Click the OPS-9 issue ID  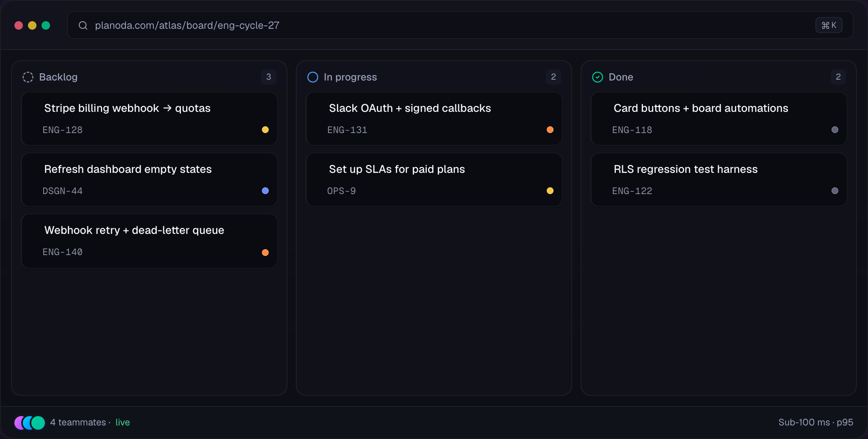(342, 191)
